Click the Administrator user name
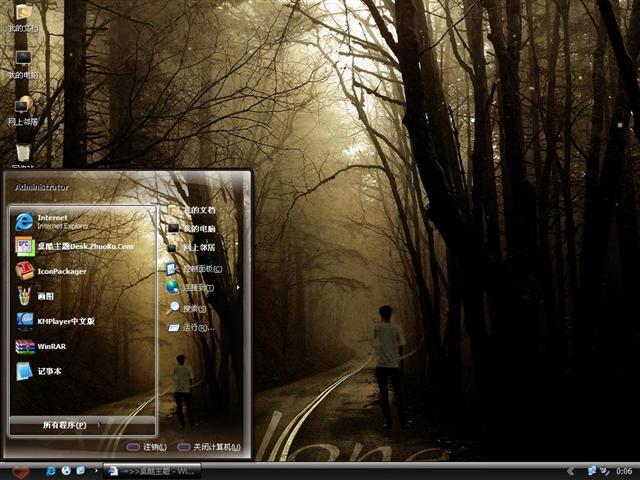The height and width of the screenshot is (480, 640). (x=42, y=187)
